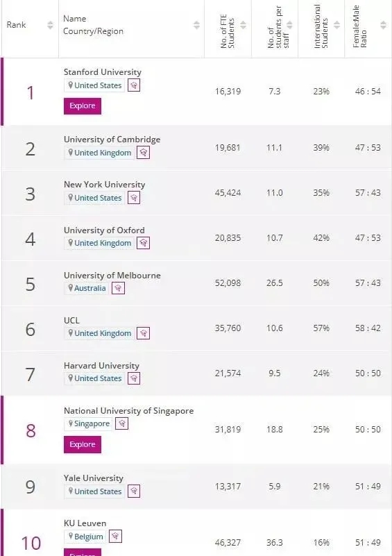Sort by students per staff column arrows
The width and height of the screenshot is (392, 556).
click(x=289, y=25)
